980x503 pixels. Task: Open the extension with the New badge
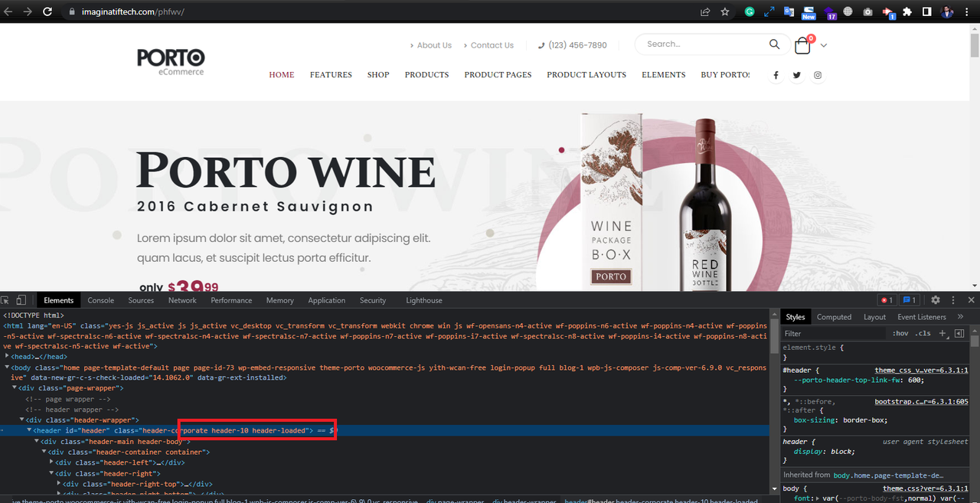point(808,13)
